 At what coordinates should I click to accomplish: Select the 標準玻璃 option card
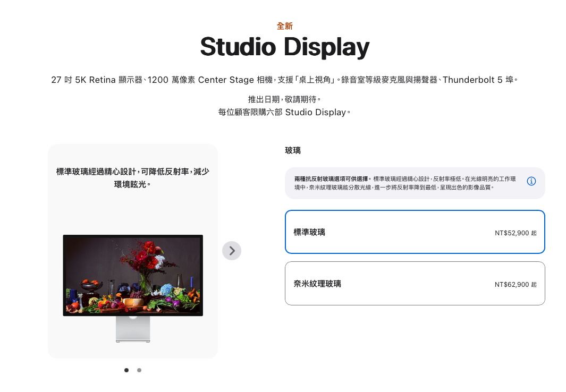pos(415,232)
